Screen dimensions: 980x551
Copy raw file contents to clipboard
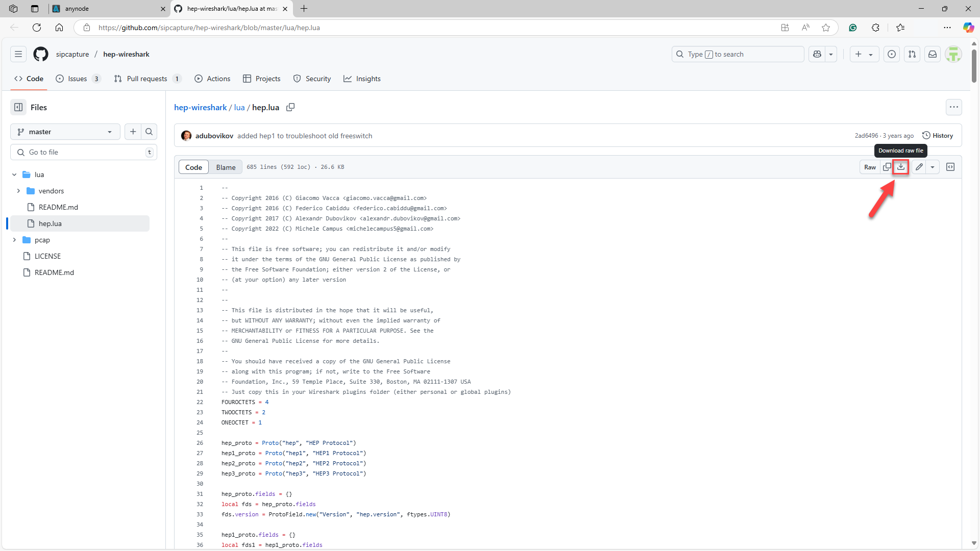coord(886,167)
